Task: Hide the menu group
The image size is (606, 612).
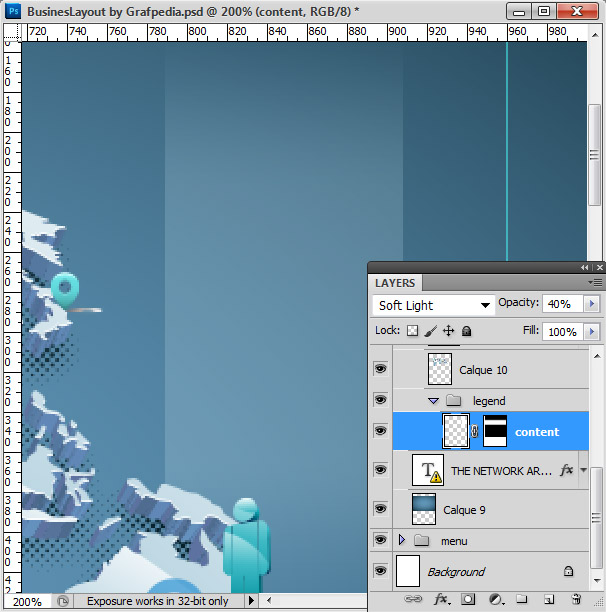Action: coord(380,540)
